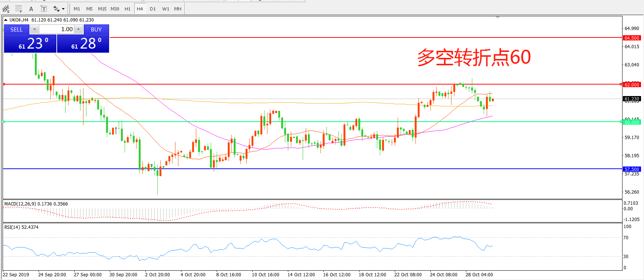Click the toolbar drag handle before M1
The height and width of the screenshot is (280, 644).
tap(69, 9)
